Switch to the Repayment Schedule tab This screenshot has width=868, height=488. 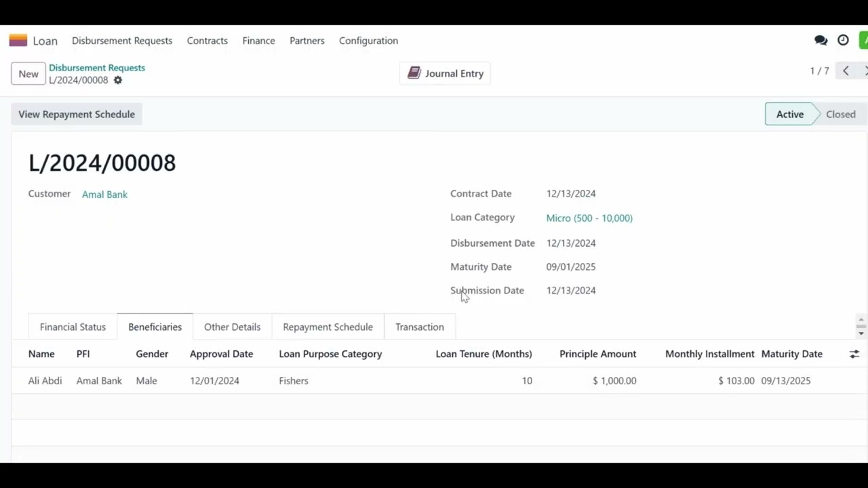328,327
